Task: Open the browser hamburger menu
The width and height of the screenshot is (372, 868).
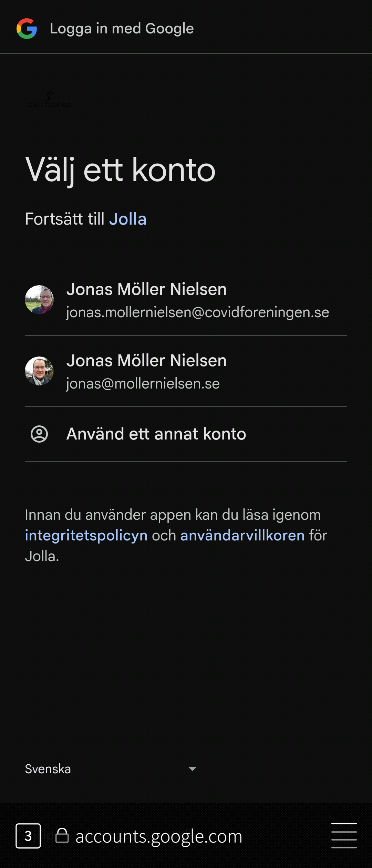Action: coord(344,836)
